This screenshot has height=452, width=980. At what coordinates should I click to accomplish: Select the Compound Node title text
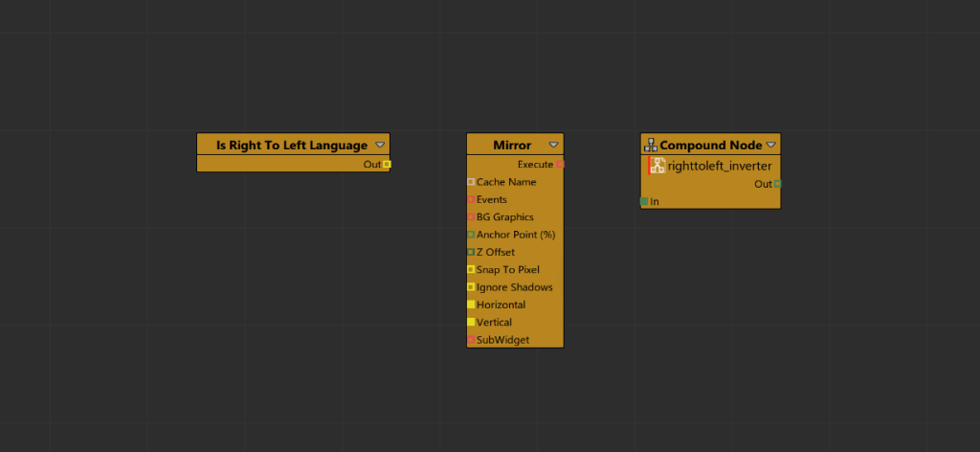coord(711,145)
